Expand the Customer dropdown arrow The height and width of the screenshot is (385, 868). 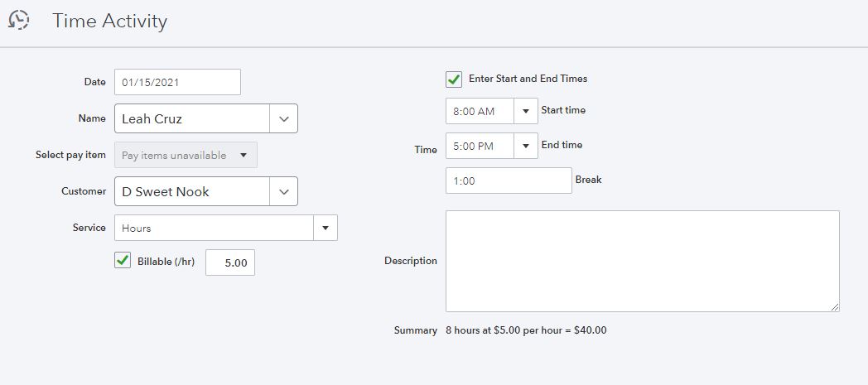283,191
